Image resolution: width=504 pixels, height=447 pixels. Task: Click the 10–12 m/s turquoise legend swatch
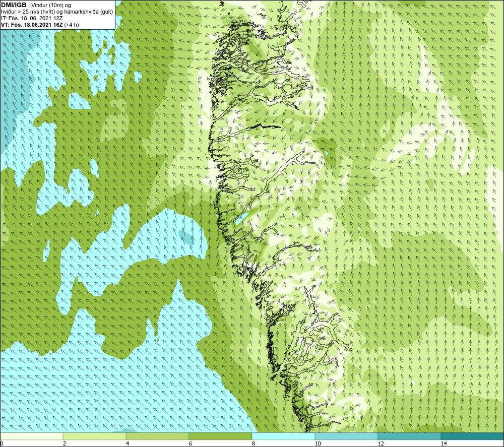[x=347, y=436]
